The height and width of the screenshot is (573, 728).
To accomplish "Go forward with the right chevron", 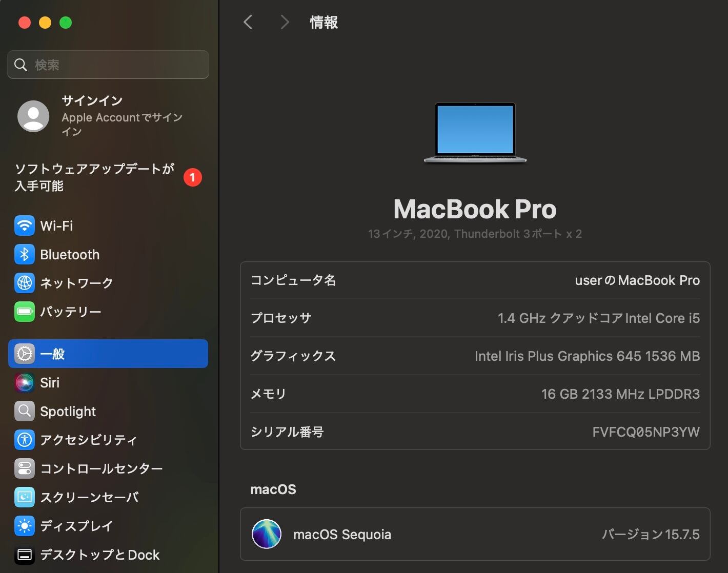I will coord(285,22).
